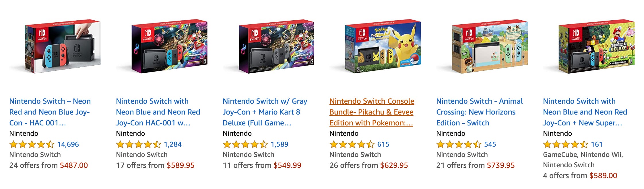Click the New Super Mario Bros U bundle title

click(585, 112)
